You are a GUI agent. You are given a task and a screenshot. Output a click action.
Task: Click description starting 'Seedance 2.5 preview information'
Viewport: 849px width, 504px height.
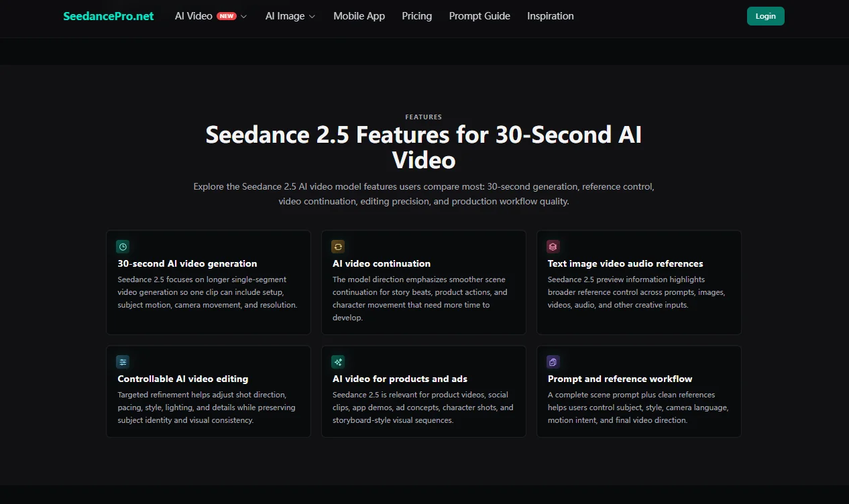pyautogui.click(x=636, y=292)
